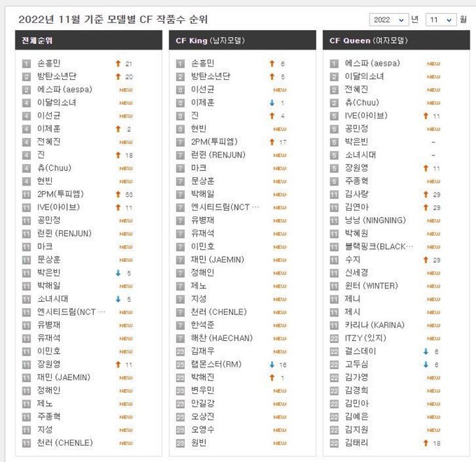This screenshot has width=476, height=462.
Task: Click 오영수 in CF King
Action: point(203,430)
